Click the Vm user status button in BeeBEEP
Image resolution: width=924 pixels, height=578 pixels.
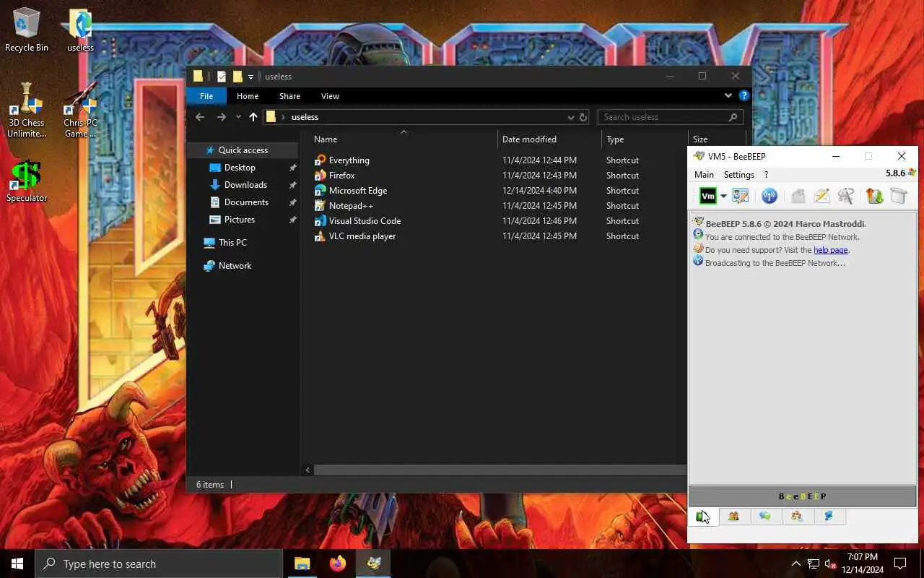[x=707, y=196]
